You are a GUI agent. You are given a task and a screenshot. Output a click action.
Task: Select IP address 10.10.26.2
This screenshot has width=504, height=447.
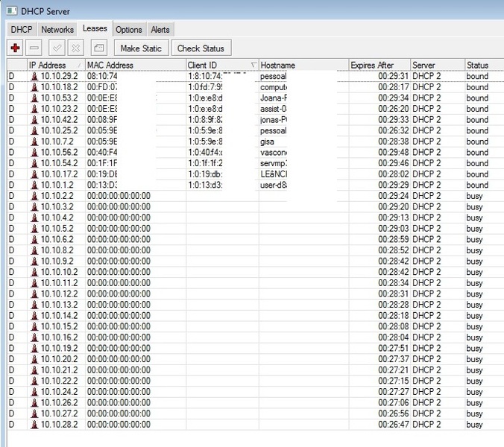(59, 403)
